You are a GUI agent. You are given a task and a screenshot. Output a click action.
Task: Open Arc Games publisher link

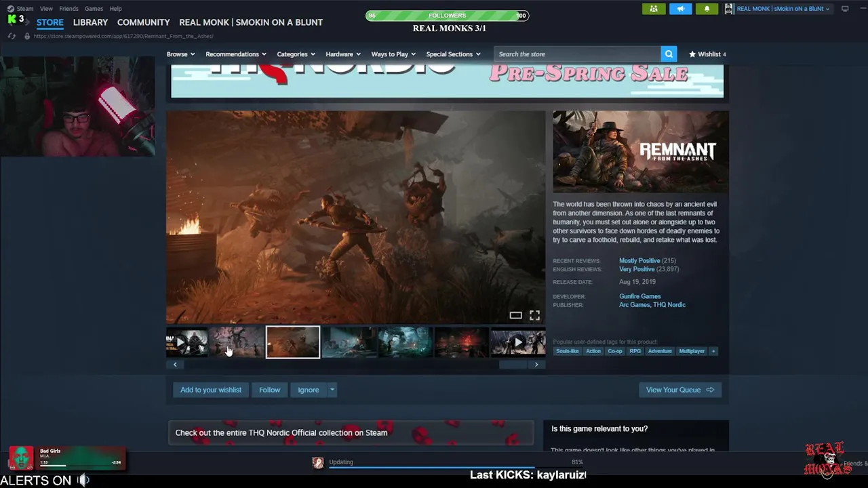coord(634,305)
